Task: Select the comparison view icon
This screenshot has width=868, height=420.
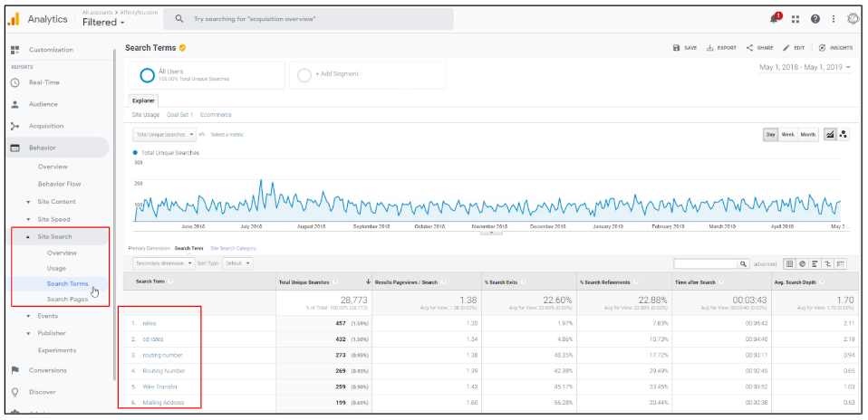Action: click(x=827, y=264)
